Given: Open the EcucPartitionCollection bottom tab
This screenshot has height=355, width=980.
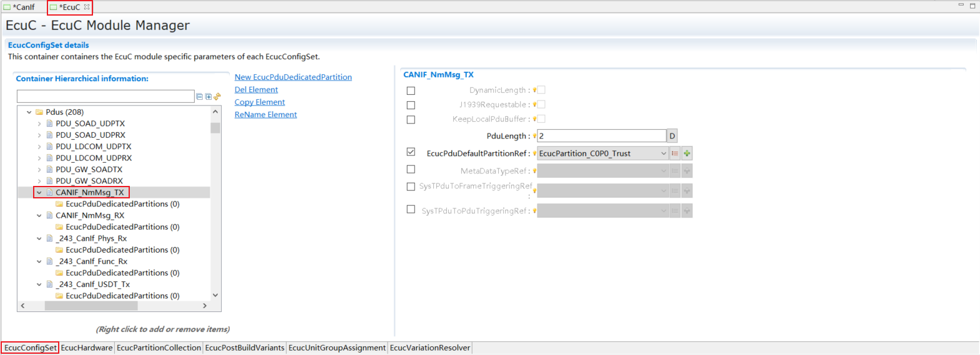Looking at the screenshot, I should (159, 348).
